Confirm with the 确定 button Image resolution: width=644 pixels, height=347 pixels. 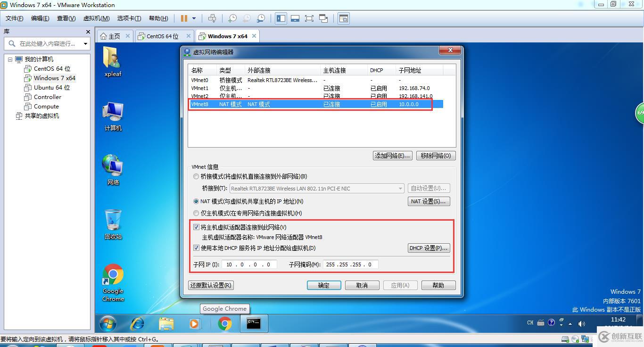pyautogui.click(x=324, y=285)
